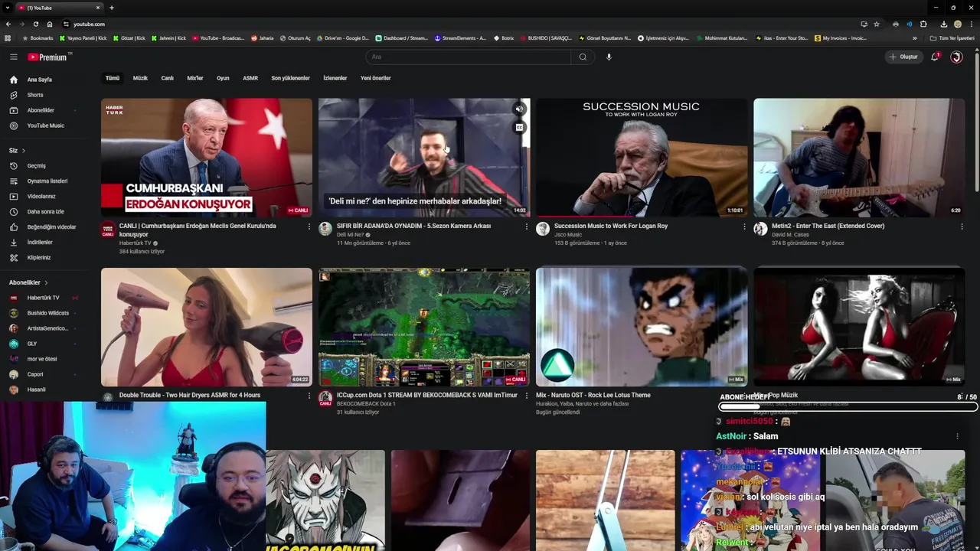This screenshot has width=980, height=551.
Task: Select the Yeni öneriler filter chip
Action: tap(376, 78)
